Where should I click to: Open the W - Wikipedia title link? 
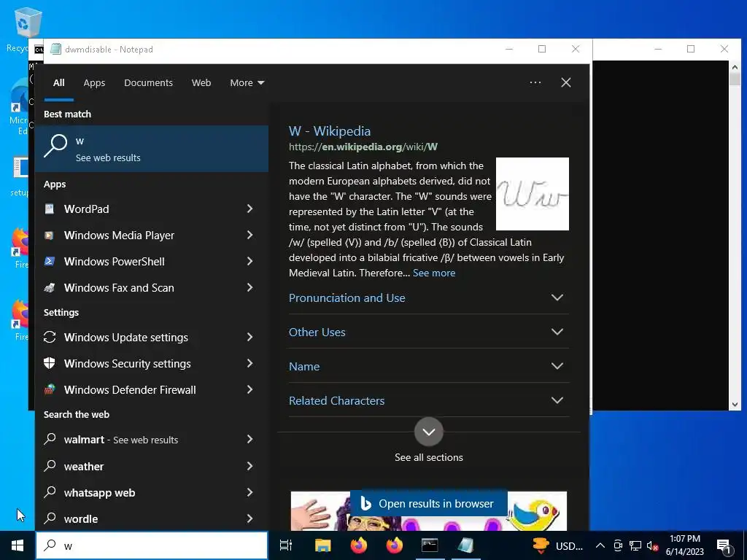[x=329, y=131]
